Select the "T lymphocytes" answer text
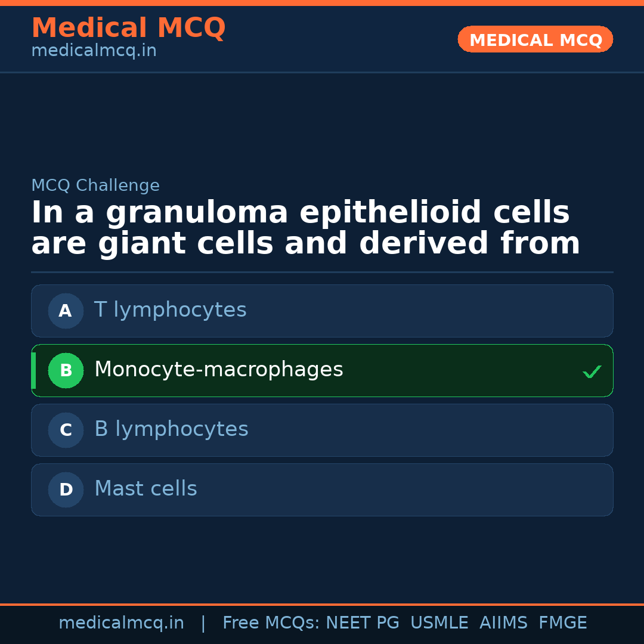The height and width of the screenshot is (644, 644). pos(170,310)
